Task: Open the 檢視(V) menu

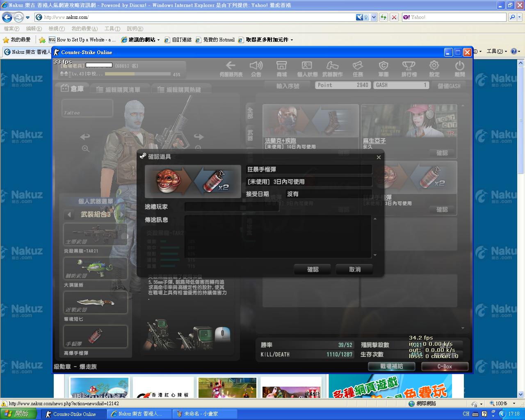Action: pos(57,29)
